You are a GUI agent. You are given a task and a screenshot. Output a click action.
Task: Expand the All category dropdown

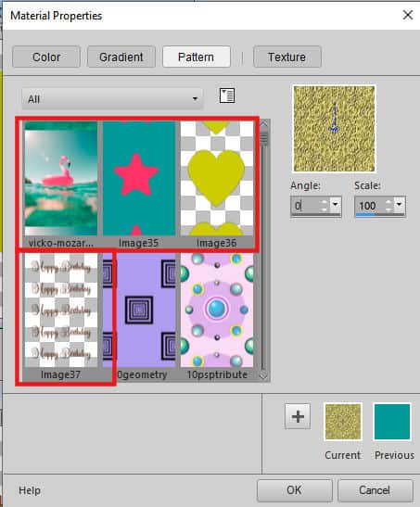[112, 98]
